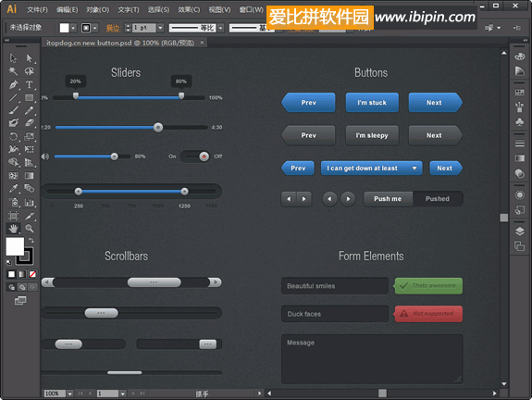Image resolution: width=532 pixels, height=400 pixels.
Task: Select the Lasso tool
Action: click(30, 71)
